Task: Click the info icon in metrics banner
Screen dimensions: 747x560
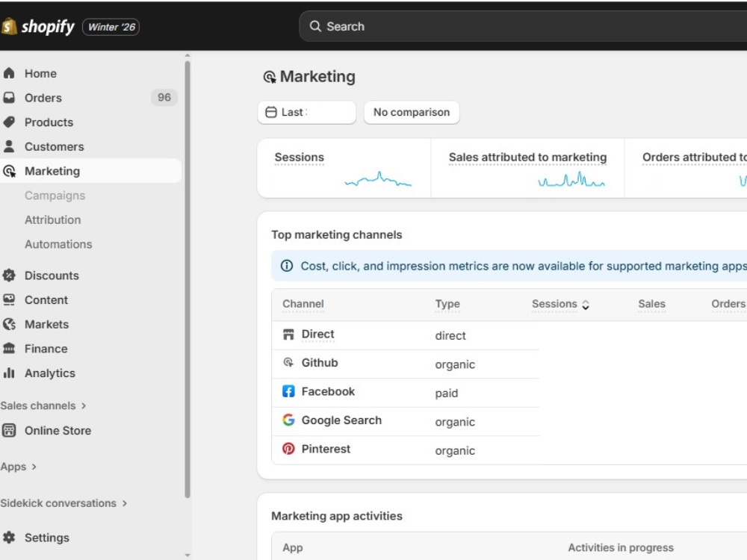Action: pyautogui.click(x=287, y=266)
